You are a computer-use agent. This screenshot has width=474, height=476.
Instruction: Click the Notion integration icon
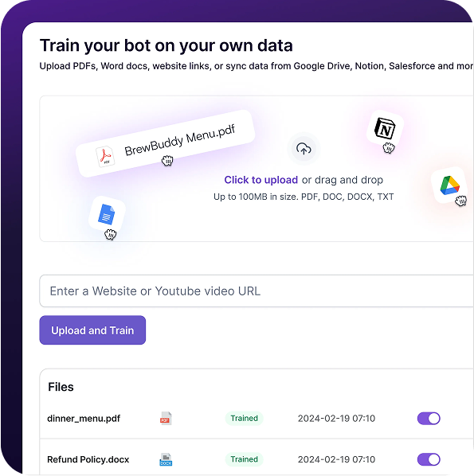pos(385,129)
